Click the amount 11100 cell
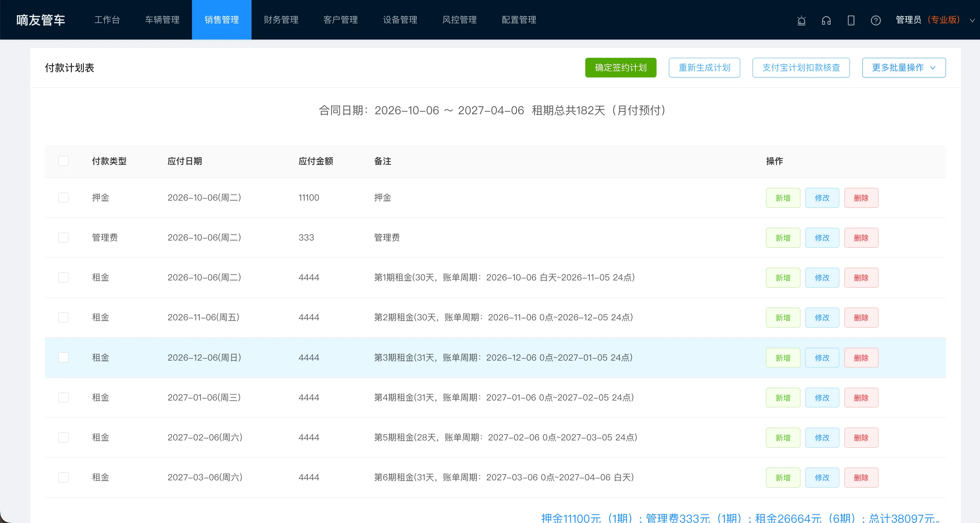The image size is (980, 523). [309, 198]
